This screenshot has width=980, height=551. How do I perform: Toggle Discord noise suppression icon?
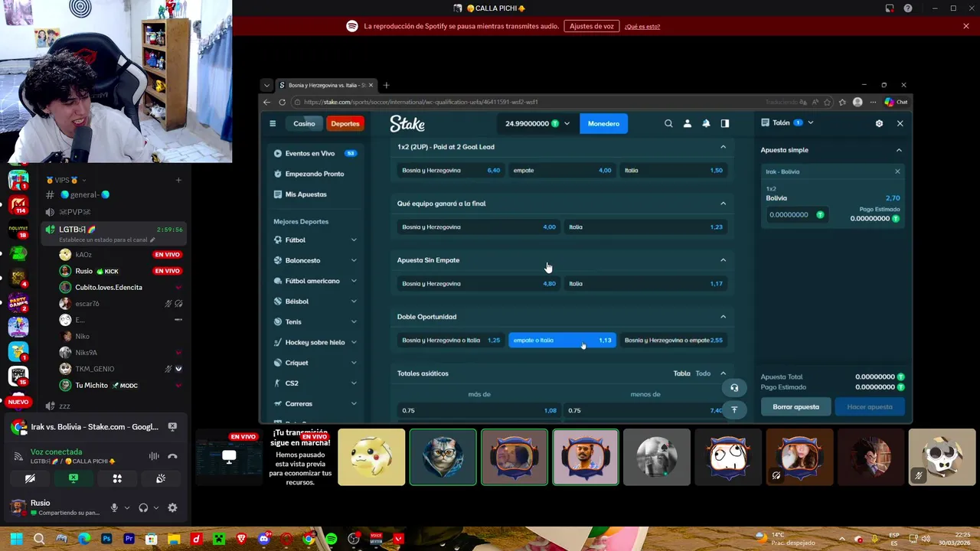154,456
